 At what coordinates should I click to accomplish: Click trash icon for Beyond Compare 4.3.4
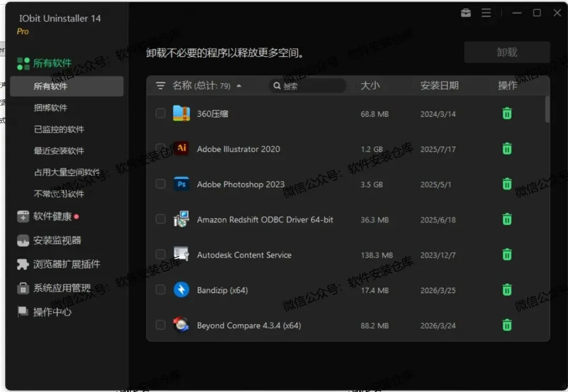(x=507, y=325)
